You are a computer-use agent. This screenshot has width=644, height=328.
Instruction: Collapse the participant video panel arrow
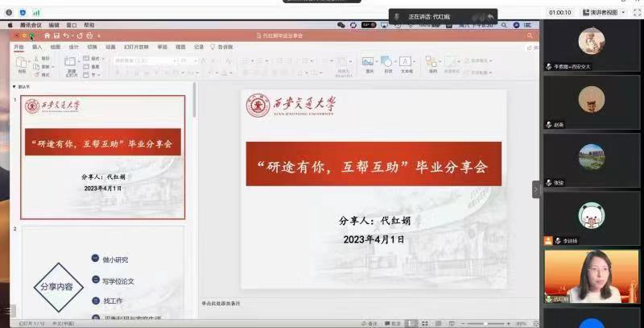point(536,189)
